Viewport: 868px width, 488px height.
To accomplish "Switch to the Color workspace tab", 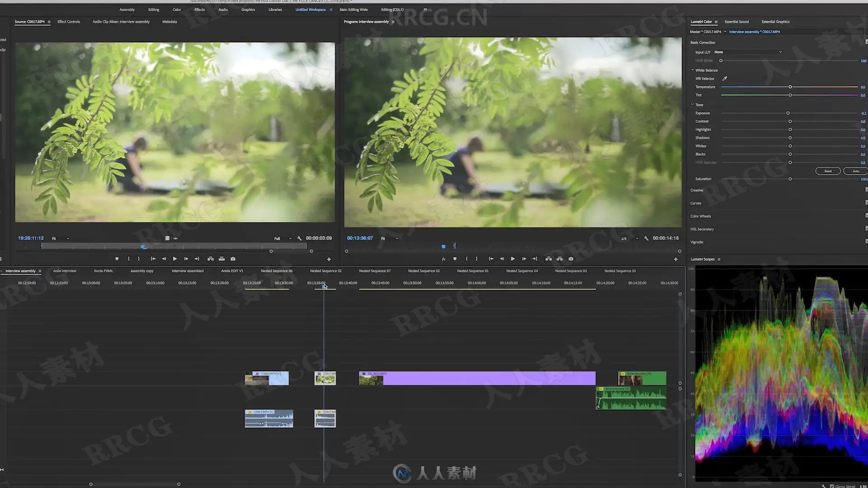I will coord(177,9).
